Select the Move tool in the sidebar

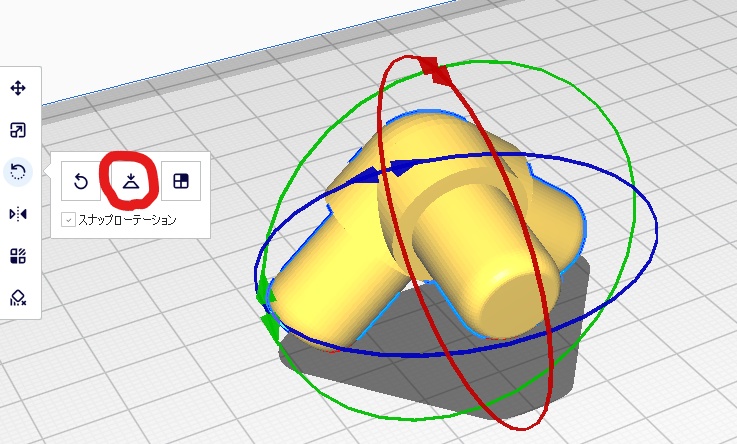(18, 88)
